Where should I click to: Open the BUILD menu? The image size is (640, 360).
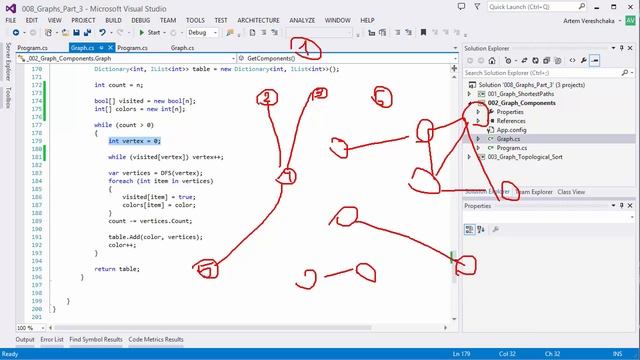pos(113,20)
